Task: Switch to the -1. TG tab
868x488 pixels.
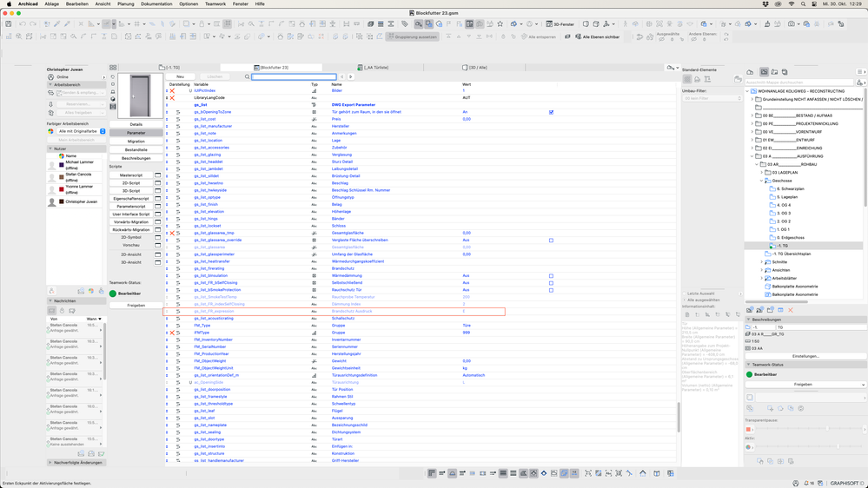Action: [x=169, y=68]
